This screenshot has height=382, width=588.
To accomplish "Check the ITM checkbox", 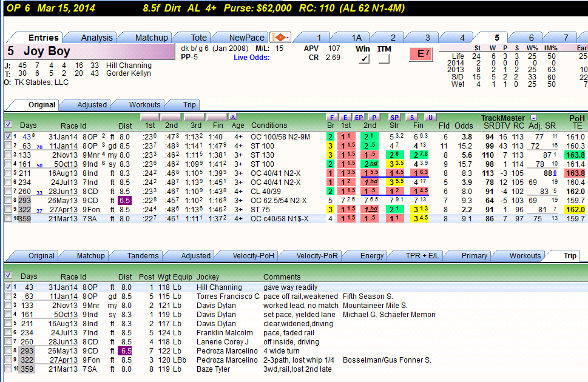I will coord(384,58).
